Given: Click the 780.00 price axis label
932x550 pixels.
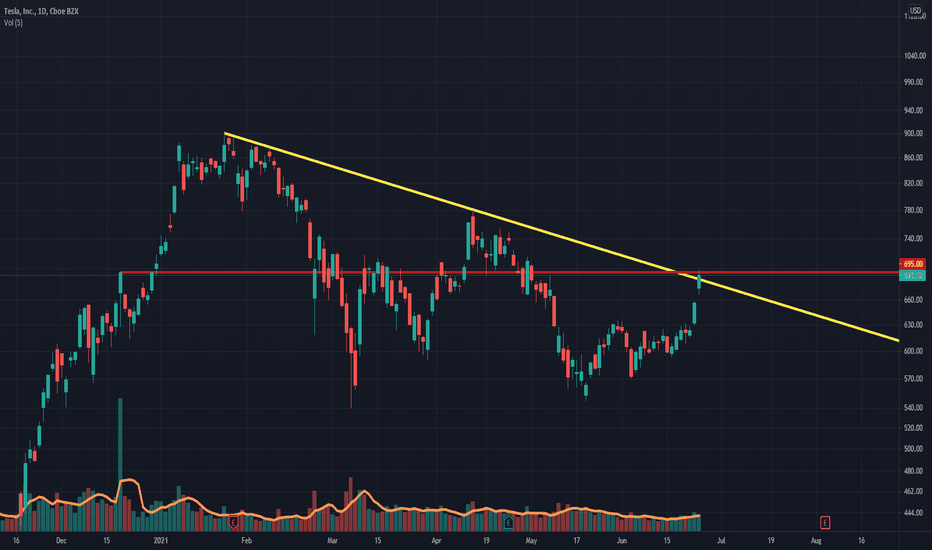Looking at the screenshot, I should click(914, 210).
